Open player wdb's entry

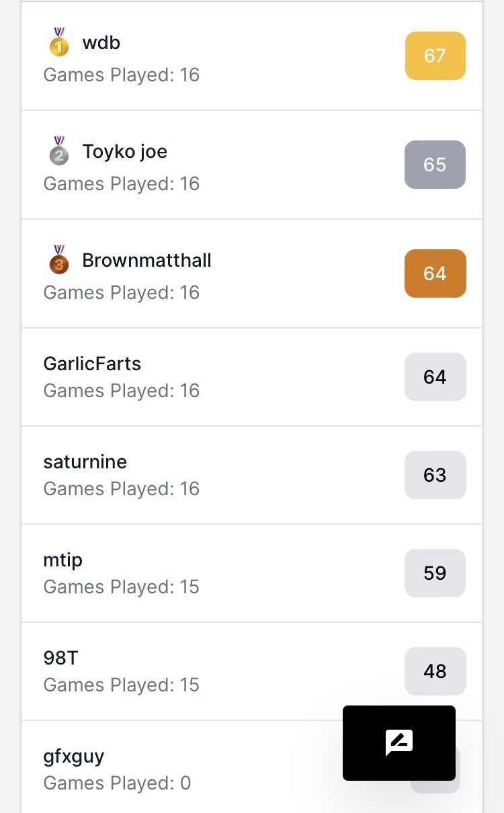(252, 56)
